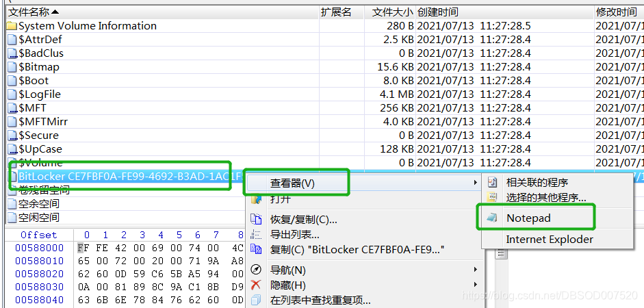Click the 导航 compass icon
This screenshot has width=644, height=308.
coord(256,270)
